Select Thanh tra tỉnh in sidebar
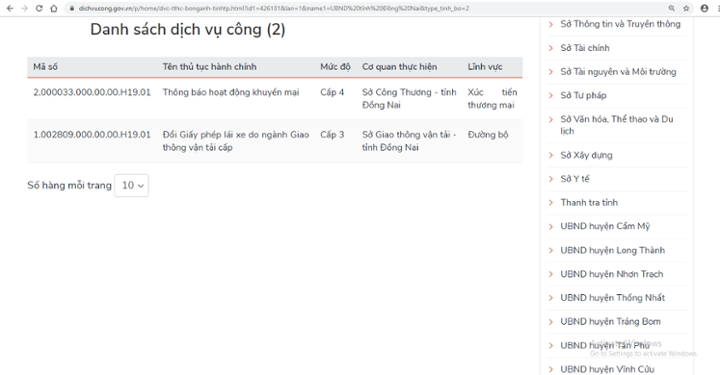 pos(589,202)
